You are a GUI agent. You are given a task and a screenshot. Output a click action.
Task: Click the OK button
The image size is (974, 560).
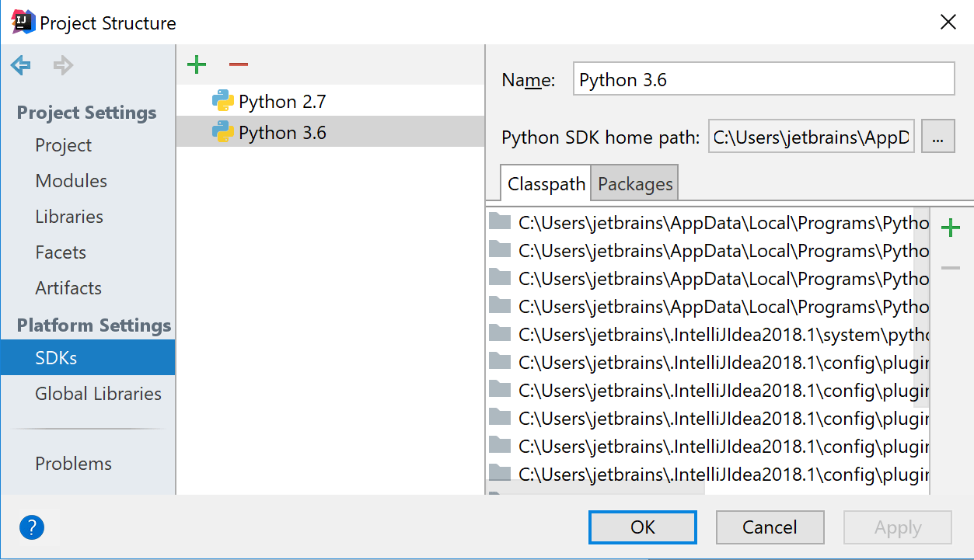coord(642,527)
